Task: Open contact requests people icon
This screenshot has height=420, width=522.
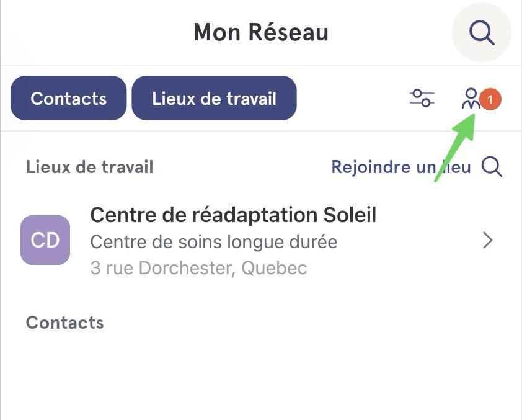Action: point(471,98)
